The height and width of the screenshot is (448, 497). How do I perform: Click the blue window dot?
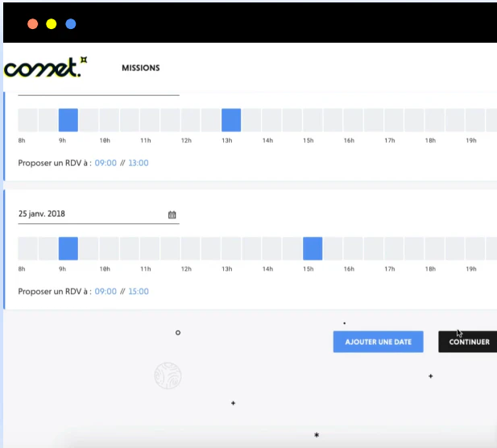click(x=71, y=24)
